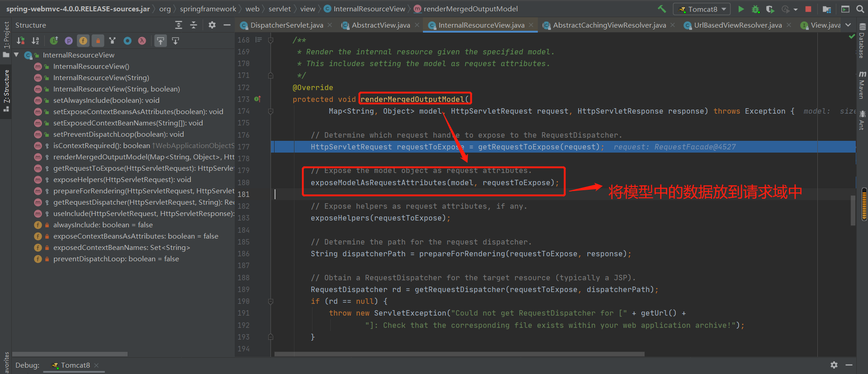868x374 pixels.
Task: Close the AbstractView.java tab
Action: click(x=417, y=25)
